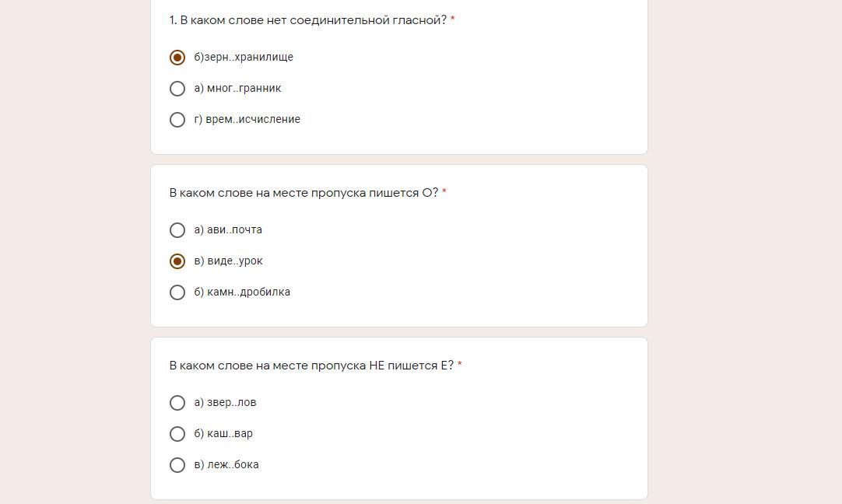The image size is (842, 504).
Task: Choose the б) камн..дробилка radio circle
Action: [x=177, y=292]
